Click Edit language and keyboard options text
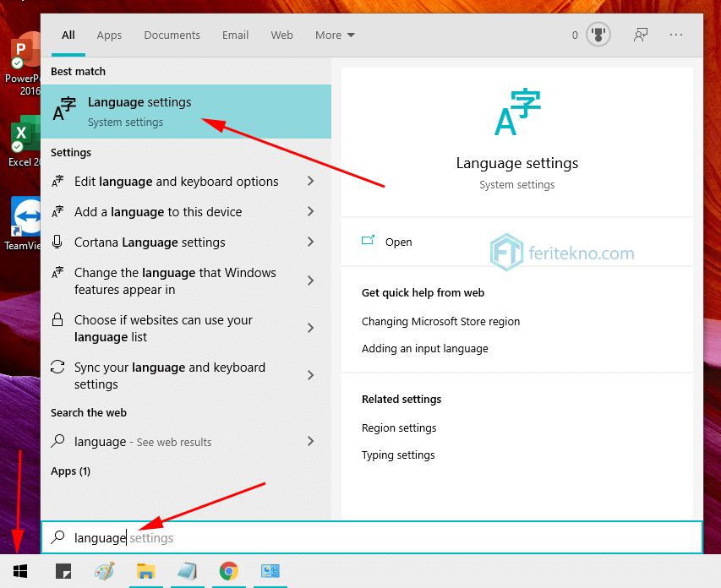 pyautogui.click(x=176, y=182)
